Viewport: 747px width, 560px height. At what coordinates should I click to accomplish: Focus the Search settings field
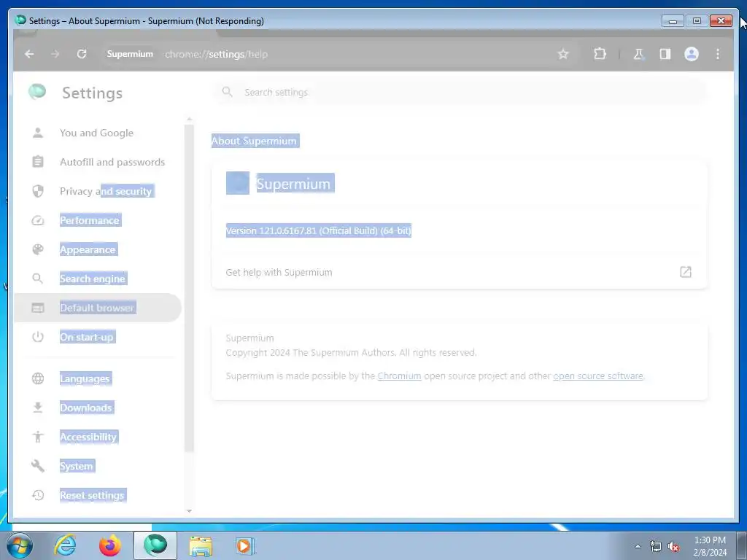pyautogui.click(x=460, y=93)
